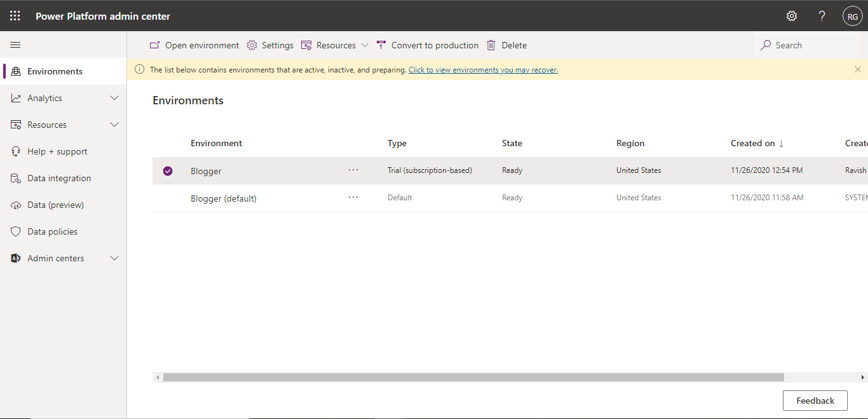Open the settings gear in header

tap(792, 16)
